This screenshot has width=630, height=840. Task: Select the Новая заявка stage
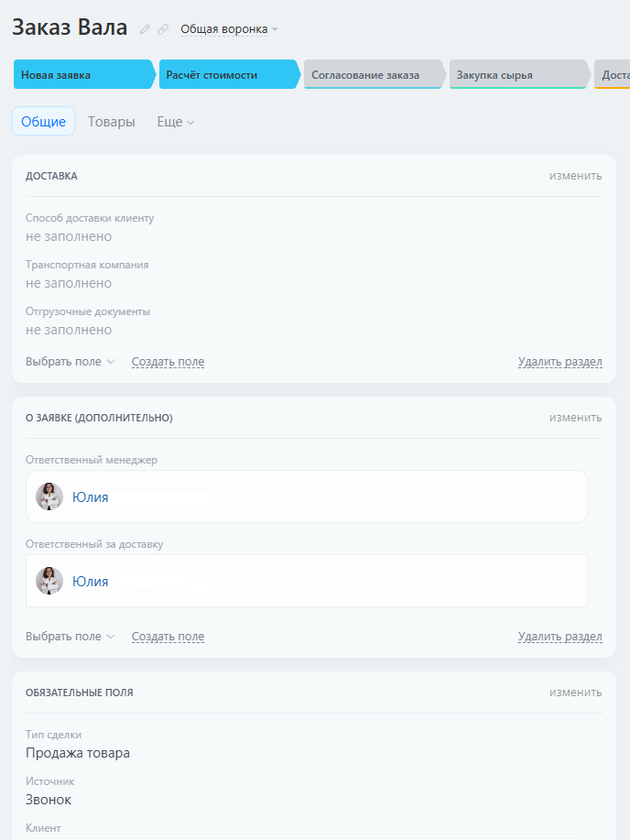point(84,74)
